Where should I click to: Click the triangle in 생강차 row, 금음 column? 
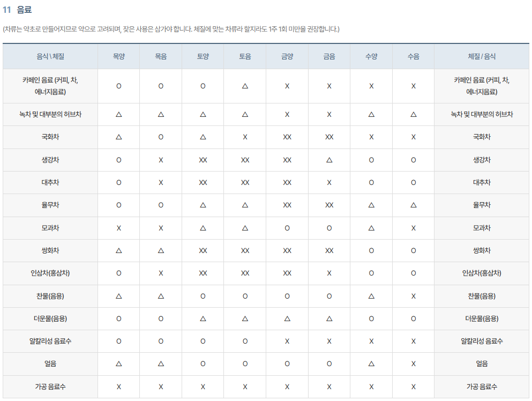pyautogui.click(x=329, y=160)
